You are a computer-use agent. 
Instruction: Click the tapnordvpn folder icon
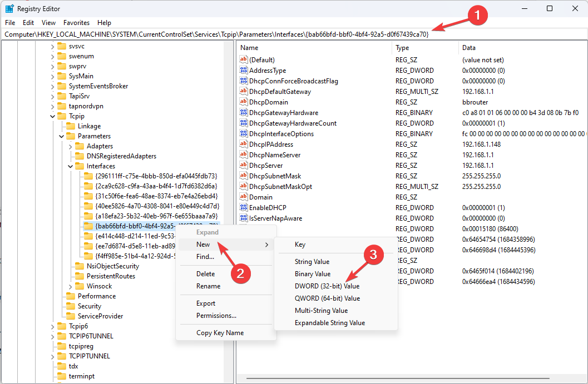[62, 106]
